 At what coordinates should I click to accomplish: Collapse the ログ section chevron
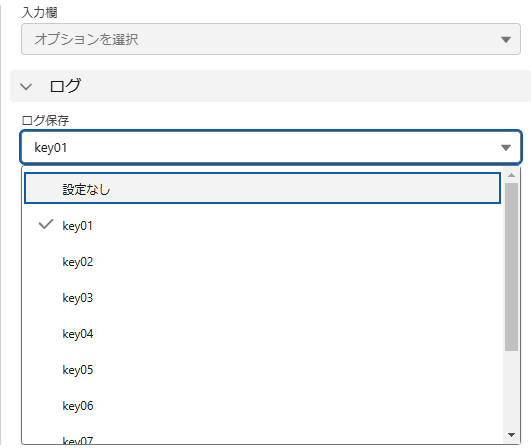point(26,87)
